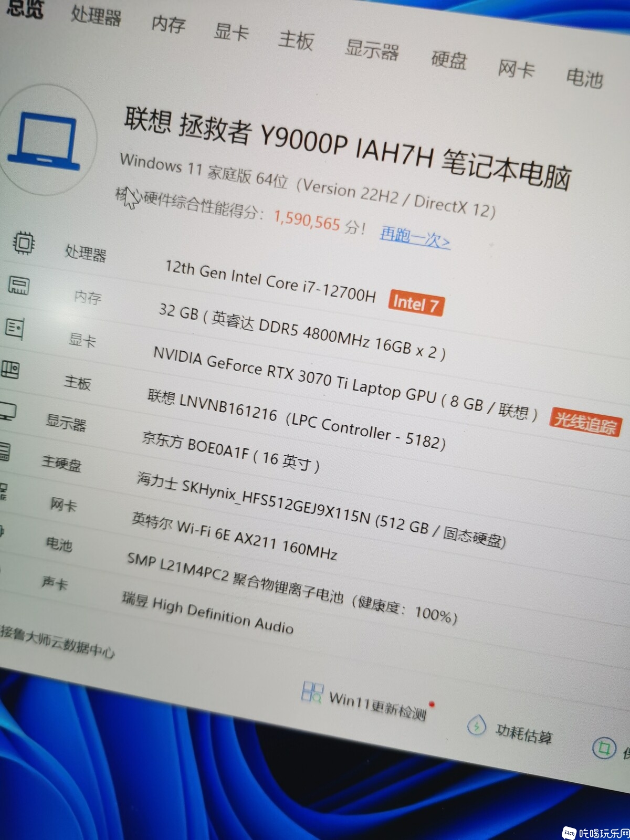Open the 网卡 tab
630x840 pixels.
517,68
